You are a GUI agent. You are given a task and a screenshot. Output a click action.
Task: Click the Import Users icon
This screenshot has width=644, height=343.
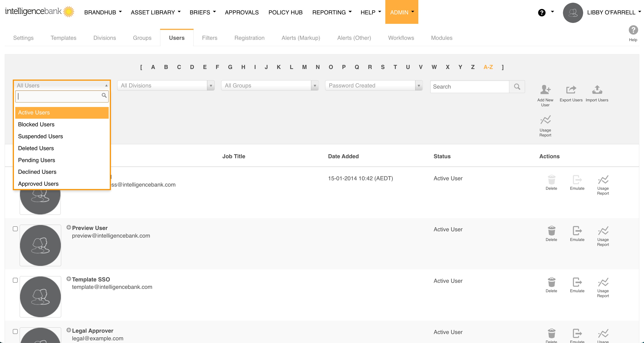pyautogui.click(x=597, y=89)
